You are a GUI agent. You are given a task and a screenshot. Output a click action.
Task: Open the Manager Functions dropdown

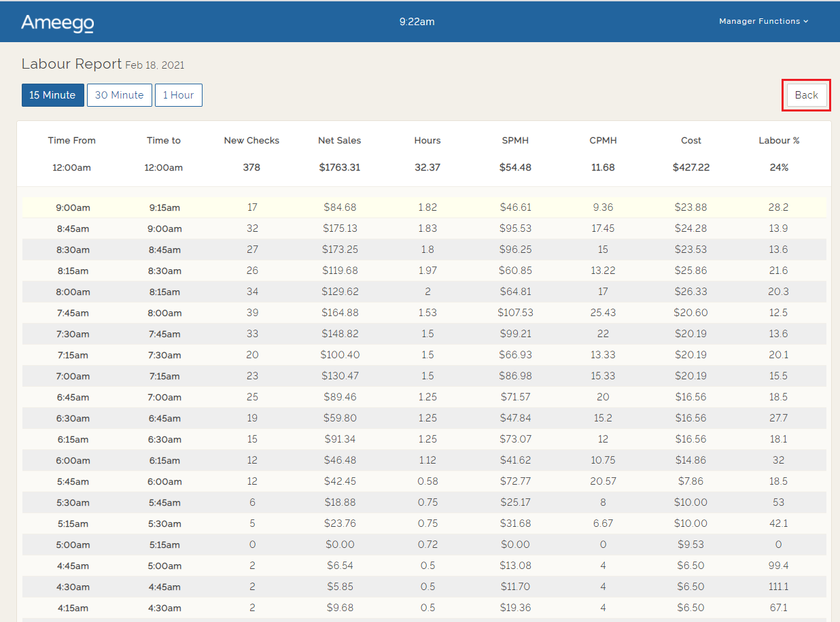click(759, 21)
